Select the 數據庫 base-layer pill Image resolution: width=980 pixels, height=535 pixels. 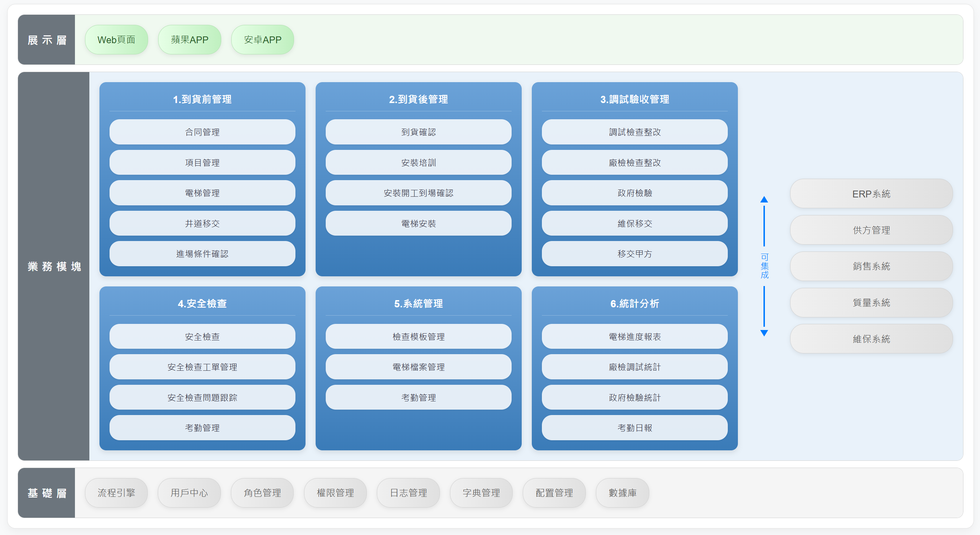point(622,493)
